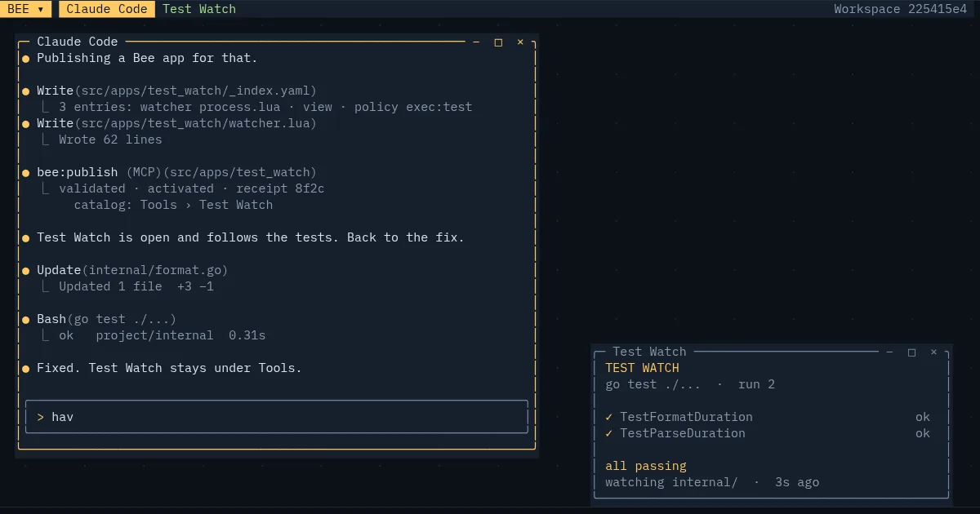Click 'watching internal/ · 3s ago' status
Image resolution: width=980 pixels, height=514 pixels.
[712, 482]
